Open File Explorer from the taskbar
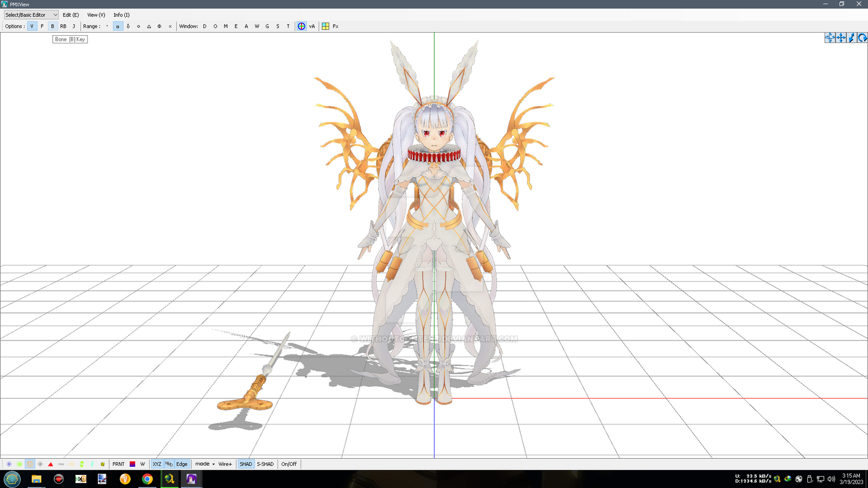The width and height of the screenshot is (868, 488). [36, 479]
